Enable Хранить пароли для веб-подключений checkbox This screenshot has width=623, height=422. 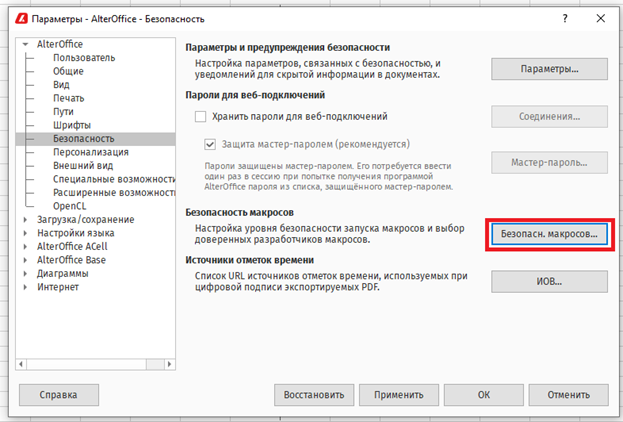pyautogui.click(x=200, y=116)
